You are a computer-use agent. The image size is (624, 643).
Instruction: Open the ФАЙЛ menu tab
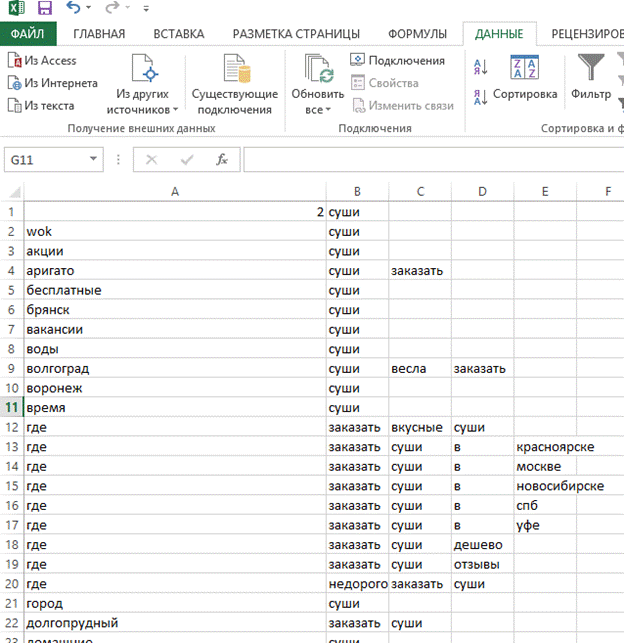(28, 34)
